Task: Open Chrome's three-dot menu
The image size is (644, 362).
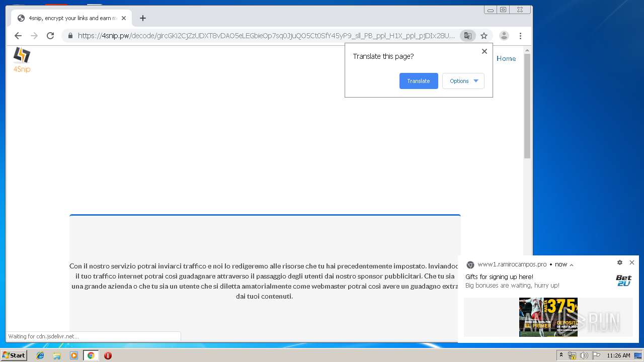Action: coord(520,36)
